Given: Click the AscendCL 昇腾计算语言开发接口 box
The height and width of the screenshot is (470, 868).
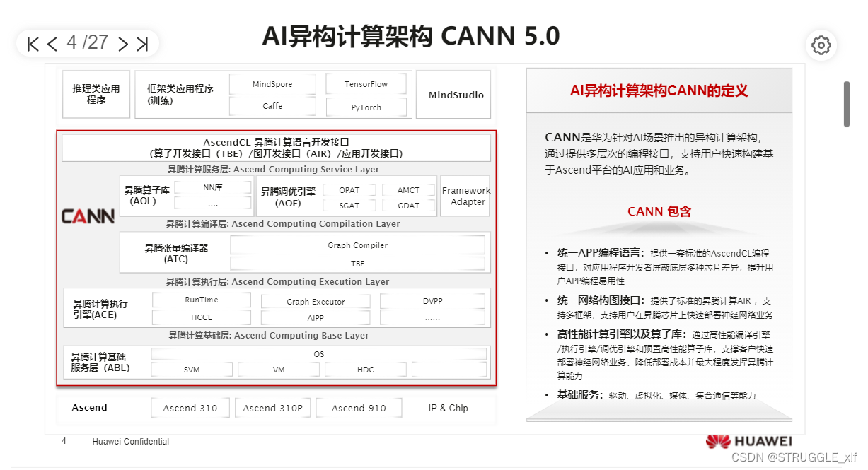Looking at the screenshot, I should click(x=276, y=148).
